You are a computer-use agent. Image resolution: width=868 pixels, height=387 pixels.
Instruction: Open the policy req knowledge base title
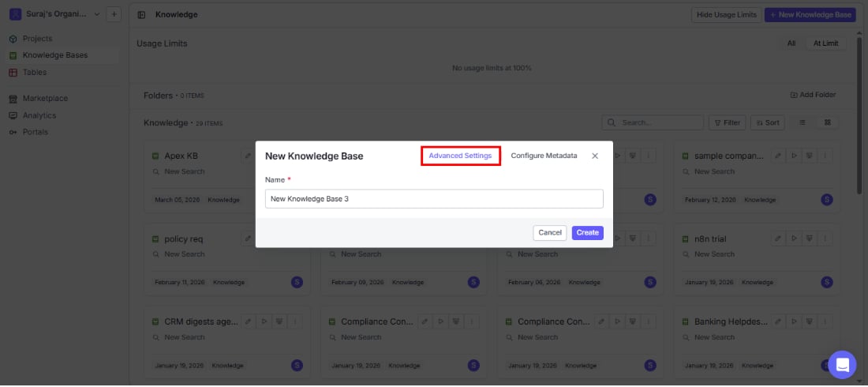[184, 239]
